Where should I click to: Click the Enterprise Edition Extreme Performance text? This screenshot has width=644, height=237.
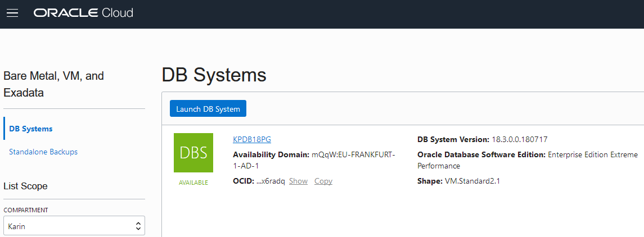(x=592, y=154)
